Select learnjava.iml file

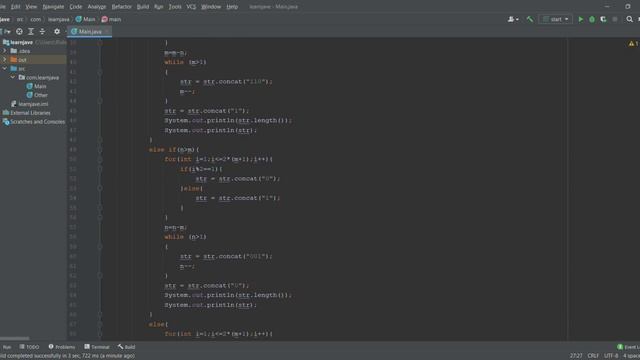[x=29, y=104]
